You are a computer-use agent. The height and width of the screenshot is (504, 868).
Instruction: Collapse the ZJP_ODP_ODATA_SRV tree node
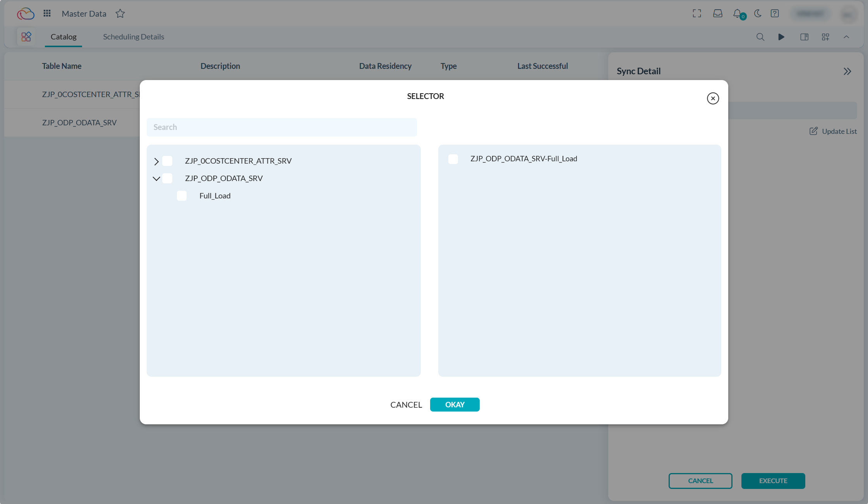pos(156,178)
